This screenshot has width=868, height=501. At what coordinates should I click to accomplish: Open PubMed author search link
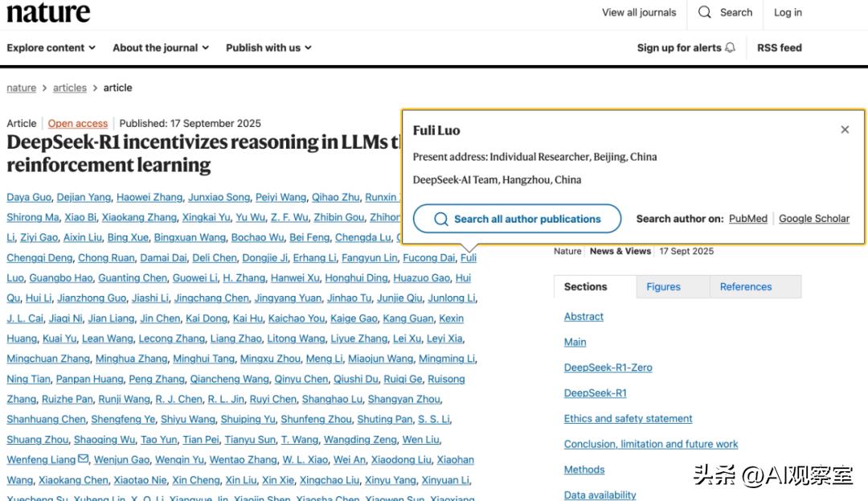(x=747, y=219)
